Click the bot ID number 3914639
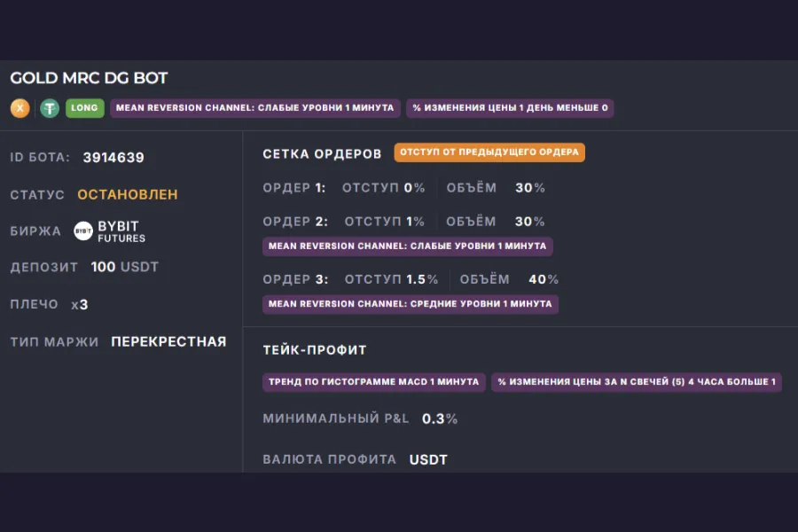Image resolution: width=798 pixels, height=532 pixels. (x=113, y=158)
